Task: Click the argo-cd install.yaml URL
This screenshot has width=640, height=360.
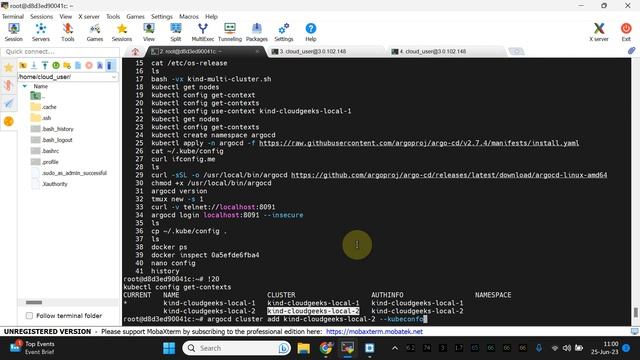Action: (x=419, y=143)
